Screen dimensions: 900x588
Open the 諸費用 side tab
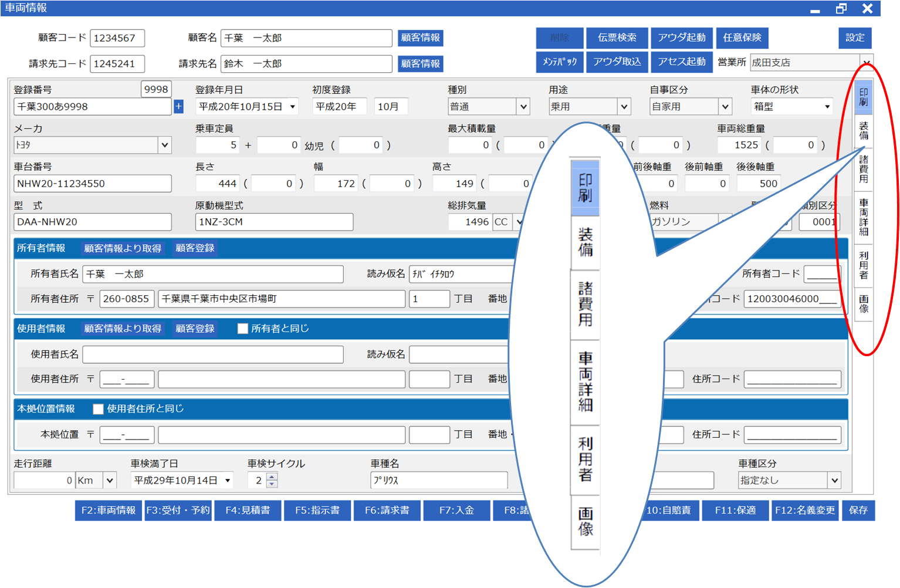864,170
